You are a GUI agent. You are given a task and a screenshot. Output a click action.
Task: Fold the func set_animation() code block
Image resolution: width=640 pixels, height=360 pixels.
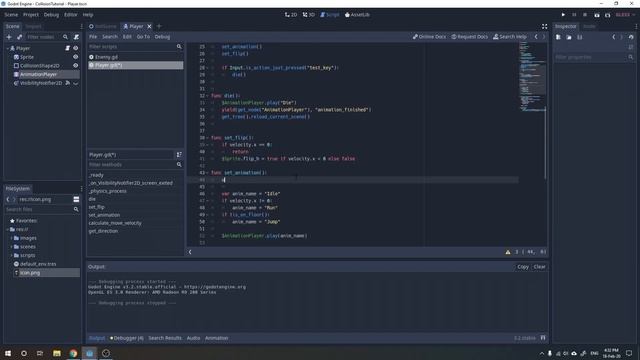pyautogui.click(x=207, y=173)
